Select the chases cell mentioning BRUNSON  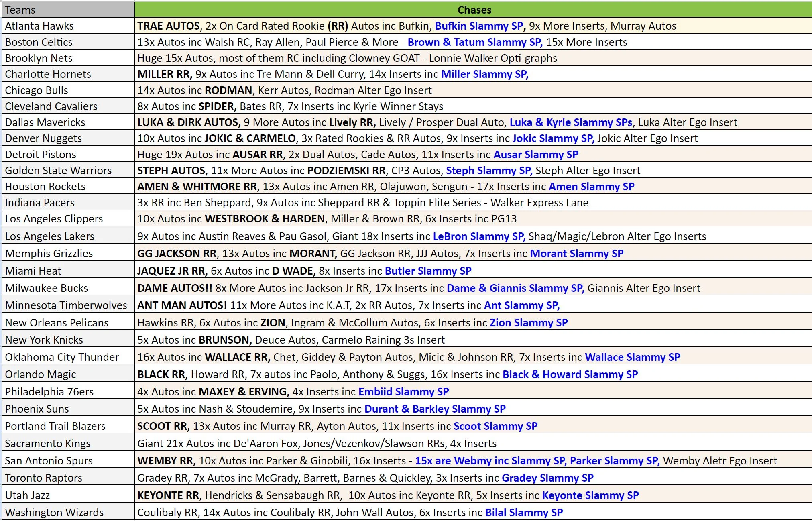[473, 339]
